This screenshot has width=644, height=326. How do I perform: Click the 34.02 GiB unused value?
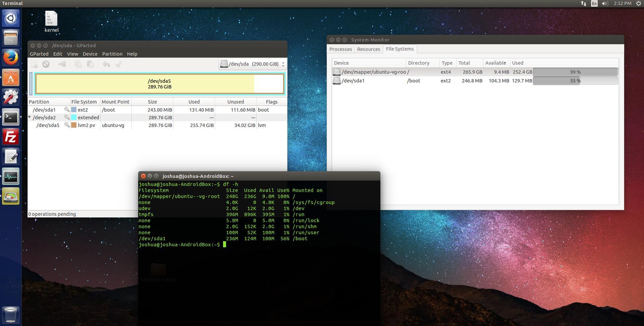click(245, 125)
